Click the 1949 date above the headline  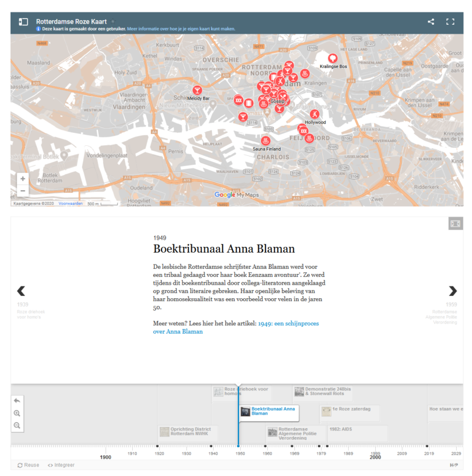point(159,238)
